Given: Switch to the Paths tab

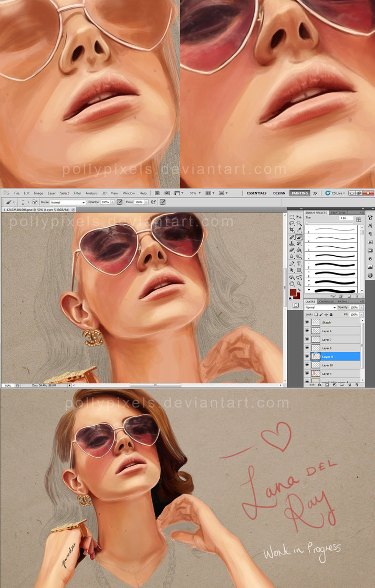Looking at the screenshot, I should (342, 301).
